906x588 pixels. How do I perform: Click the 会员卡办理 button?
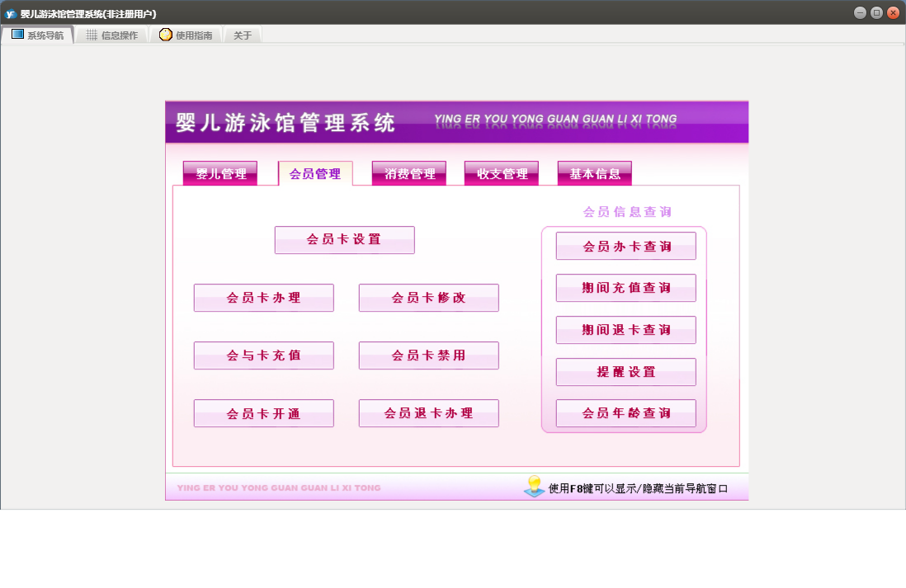point(264,298)
